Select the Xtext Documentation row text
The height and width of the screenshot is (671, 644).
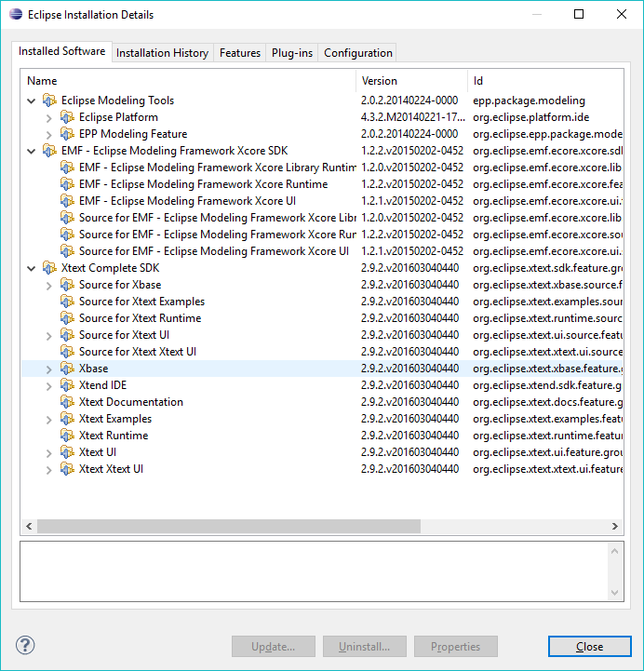pos(131,402)
